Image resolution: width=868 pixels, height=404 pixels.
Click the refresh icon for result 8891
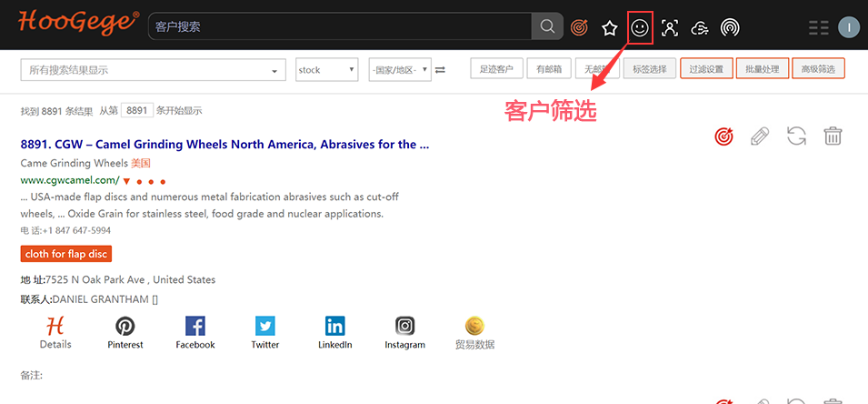(796, 136)
